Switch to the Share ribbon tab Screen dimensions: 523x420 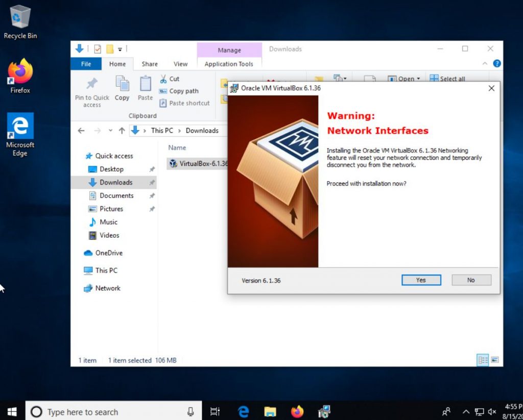click(x=149, y=64)
